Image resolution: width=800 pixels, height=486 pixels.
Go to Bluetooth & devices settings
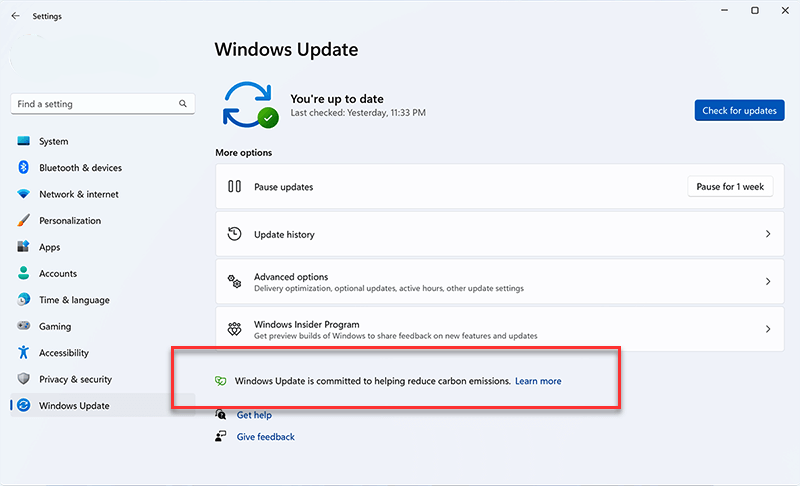click(103, 168)
